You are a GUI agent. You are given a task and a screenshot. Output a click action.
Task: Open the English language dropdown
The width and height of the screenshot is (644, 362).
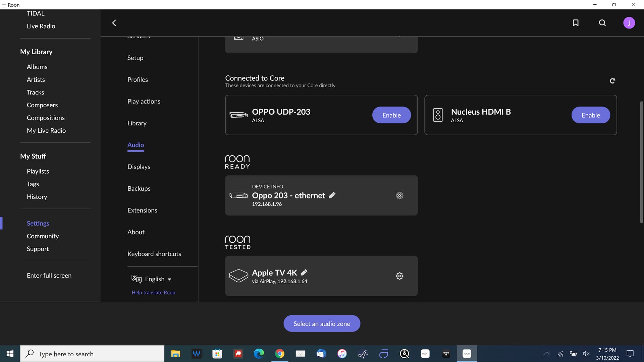click(x=157, y=279)
